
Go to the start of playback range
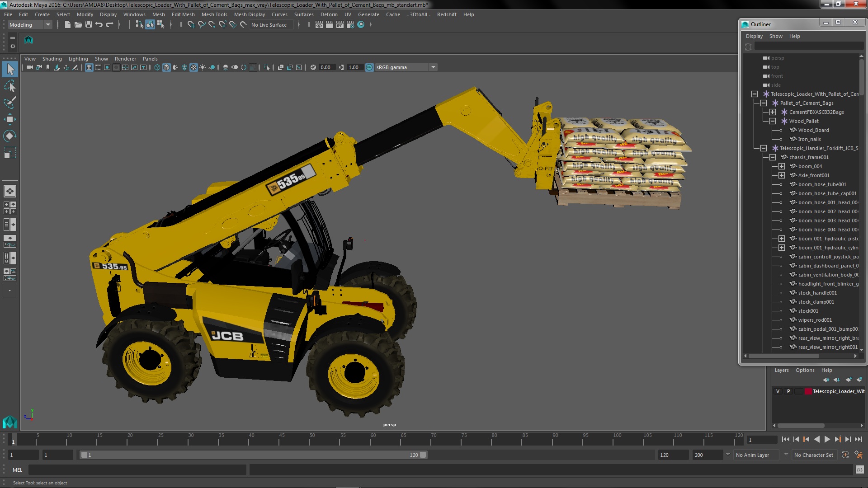pos(785,439)
